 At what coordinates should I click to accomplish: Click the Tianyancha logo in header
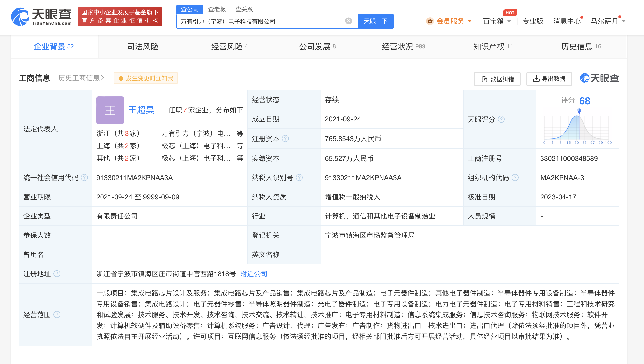click(41, 17)
